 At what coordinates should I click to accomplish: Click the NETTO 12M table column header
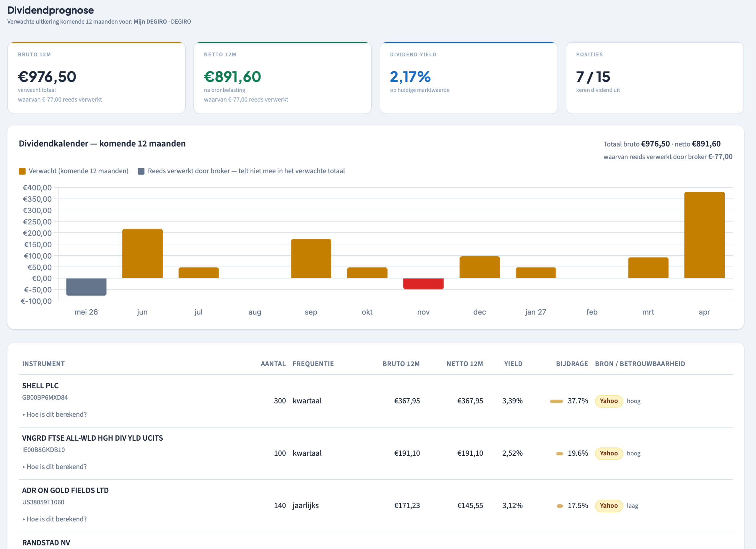pos(465,364)
